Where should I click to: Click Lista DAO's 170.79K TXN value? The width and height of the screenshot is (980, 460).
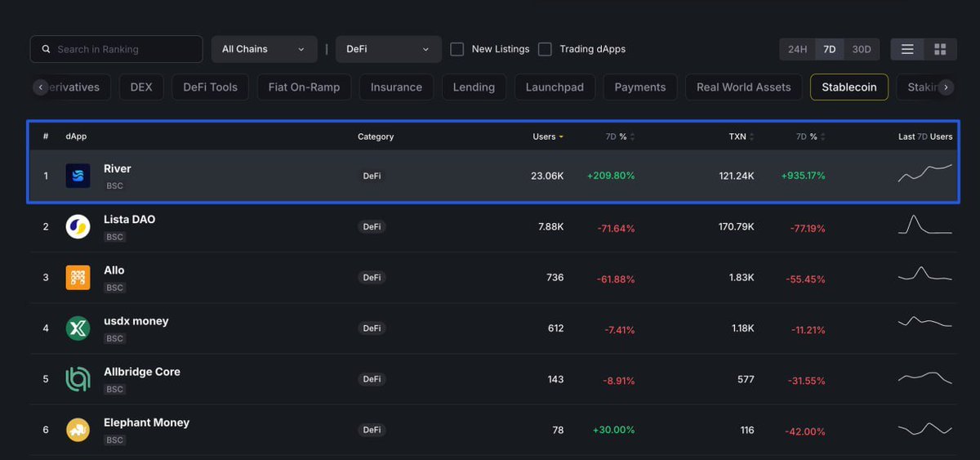(x=736, y=226)
